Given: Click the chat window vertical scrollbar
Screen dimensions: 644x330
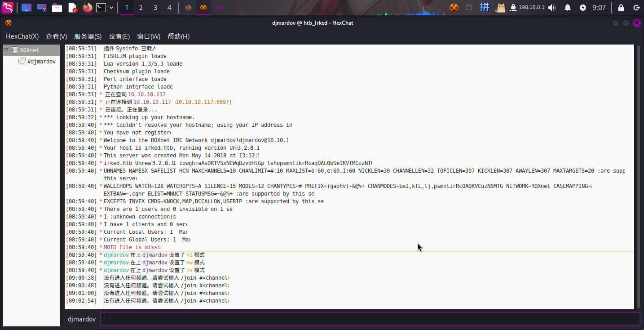Looking at the screenshot, I should 638,176.
